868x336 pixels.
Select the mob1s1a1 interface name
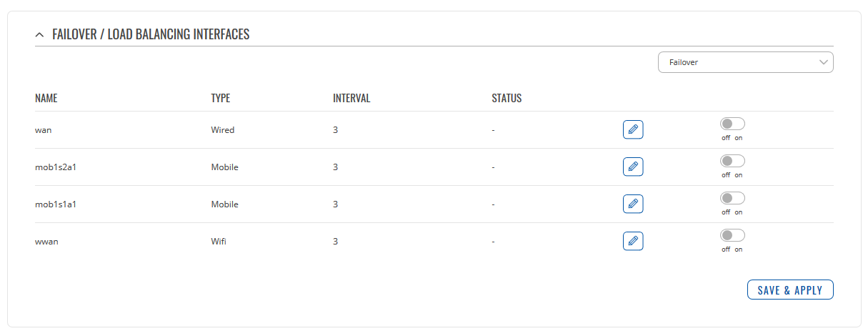[56, 204]
